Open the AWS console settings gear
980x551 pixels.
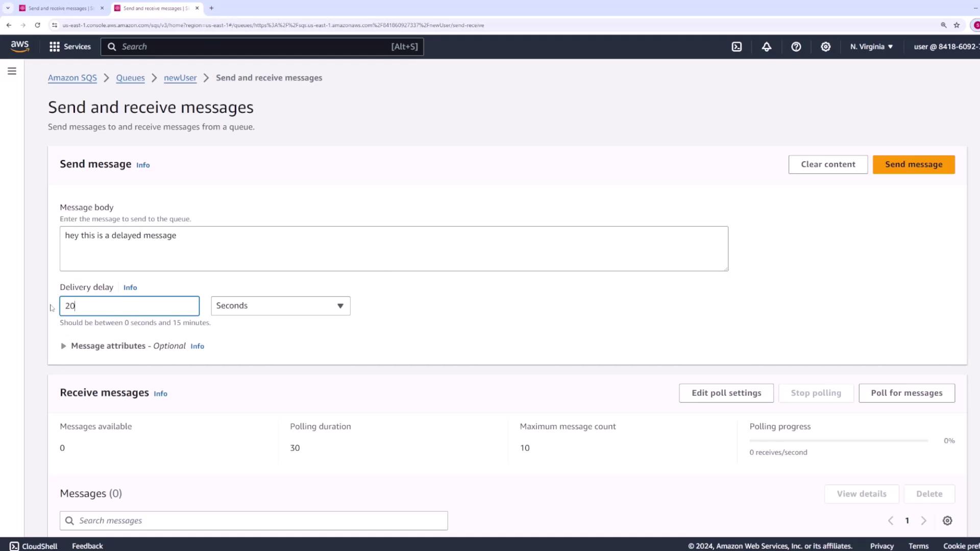coord(826,46)
